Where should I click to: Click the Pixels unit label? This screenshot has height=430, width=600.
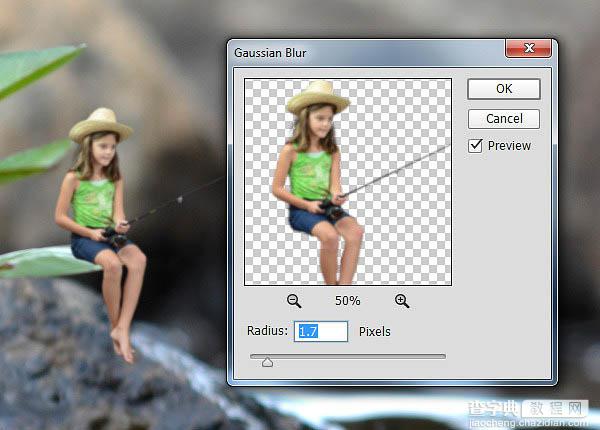375,331
